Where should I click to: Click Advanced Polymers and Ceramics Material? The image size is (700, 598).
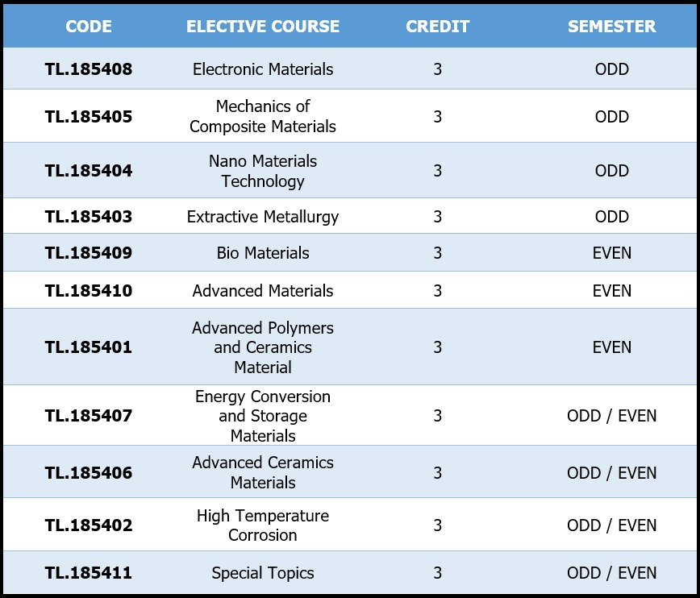click(x=263, y=347)
